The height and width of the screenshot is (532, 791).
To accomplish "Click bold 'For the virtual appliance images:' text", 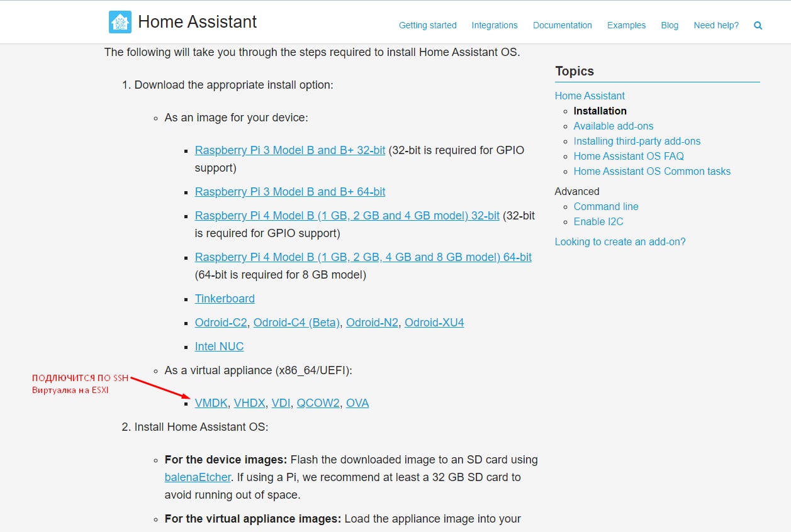I will 253,519.
